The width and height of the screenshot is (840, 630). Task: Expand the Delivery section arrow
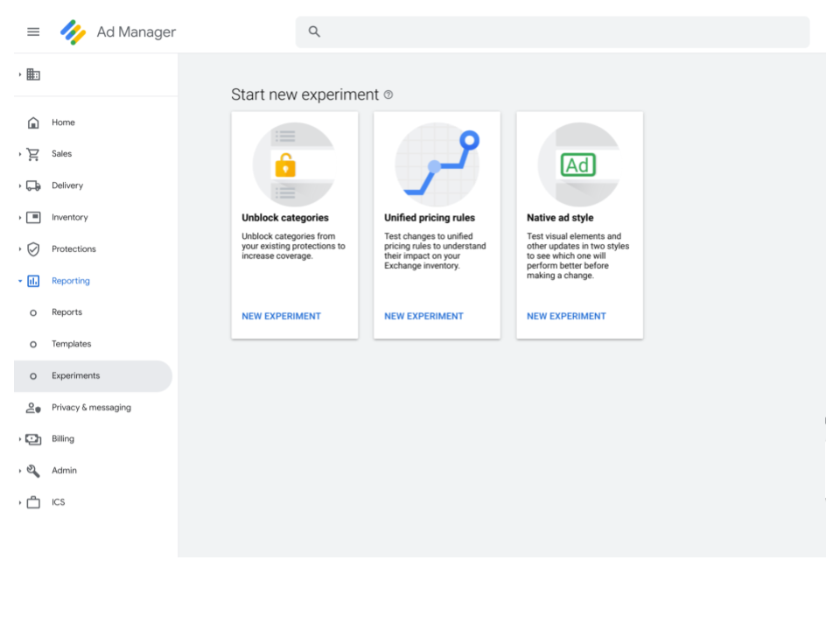click(20, 185)
